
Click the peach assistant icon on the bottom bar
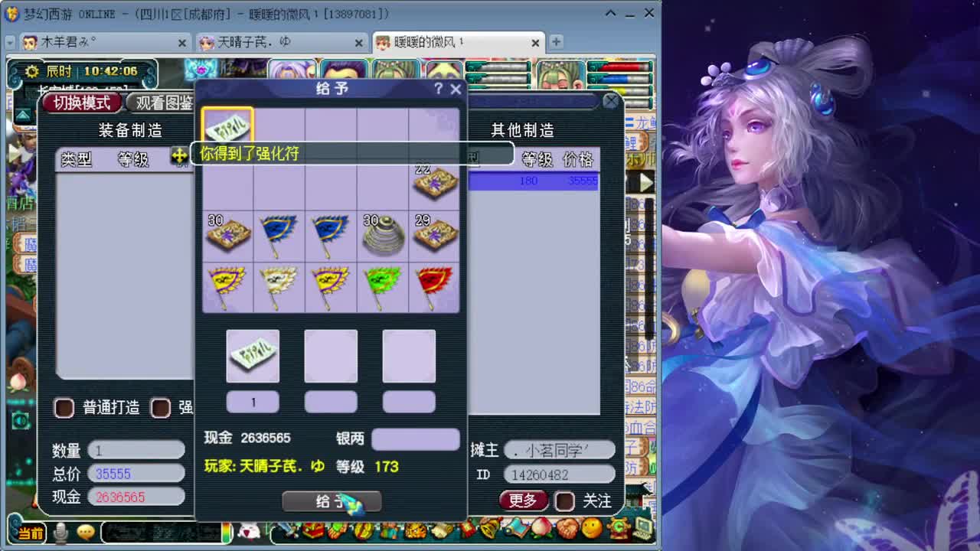click(541, 528)
